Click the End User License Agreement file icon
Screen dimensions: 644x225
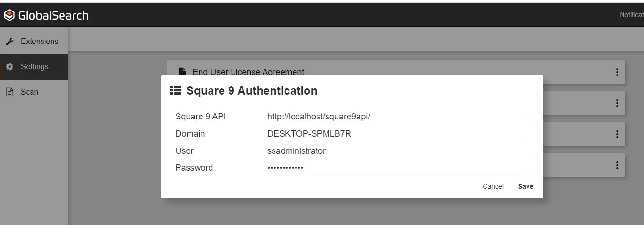182,72
